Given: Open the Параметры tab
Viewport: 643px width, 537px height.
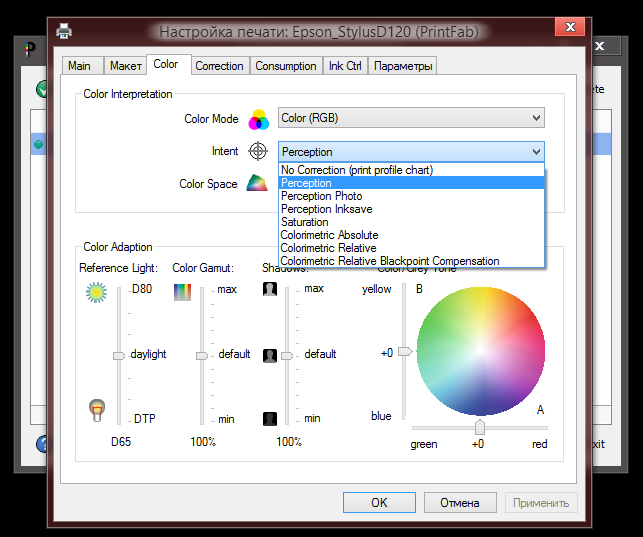Looking at the screenshot, I should [x=403, y=66].
